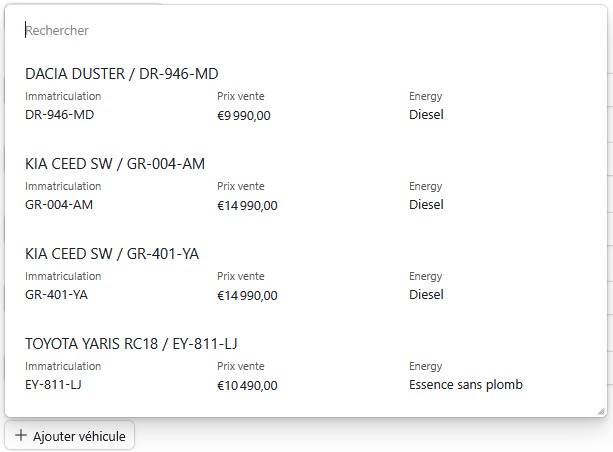Click the €14 990,00 price for GR-401-YA
The width and height of the screenshot is (613, 452).
[x=247, y=296]
